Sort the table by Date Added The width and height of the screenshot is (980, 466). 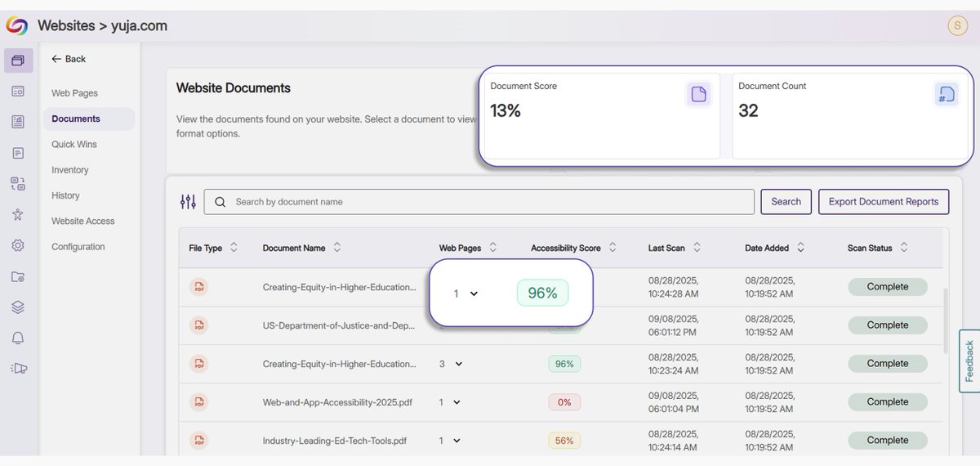click(800, 248)
